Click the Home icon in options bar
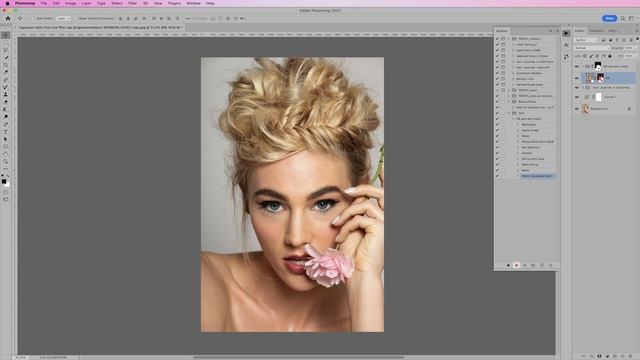This screenshot has width=640, height=360. (8, 18)
